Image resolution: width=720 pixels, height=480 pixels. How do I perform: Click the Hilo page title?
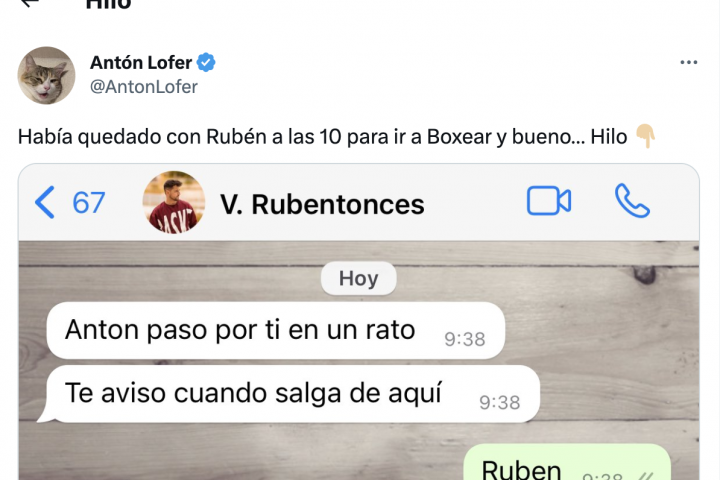pyautogui.click(x=108, y=4)
